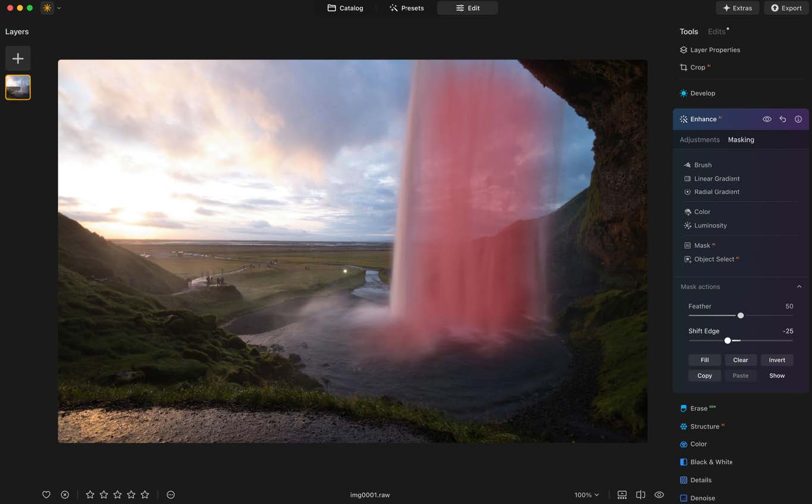Image resolution: width=812 pixels, height=504 pixels.
Task: Toggle preview eye icon in bottom bar
Action: [x=659, y=495]
